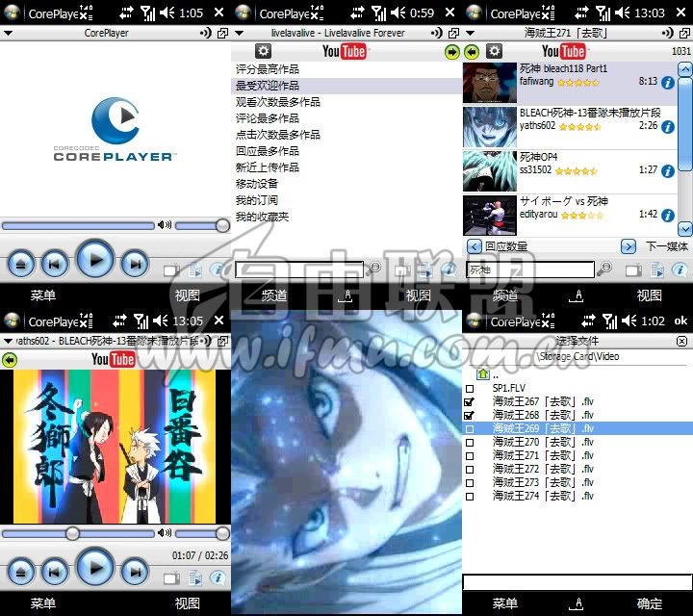
Task: Mute via speaker icon in the 1:05 screen
Action: (165, 225)
